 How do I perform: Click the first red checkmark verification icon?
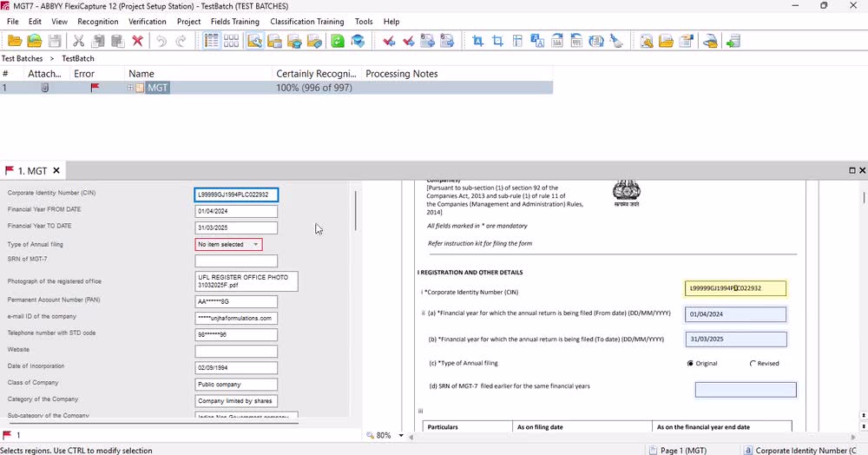[x=389, y=41]
